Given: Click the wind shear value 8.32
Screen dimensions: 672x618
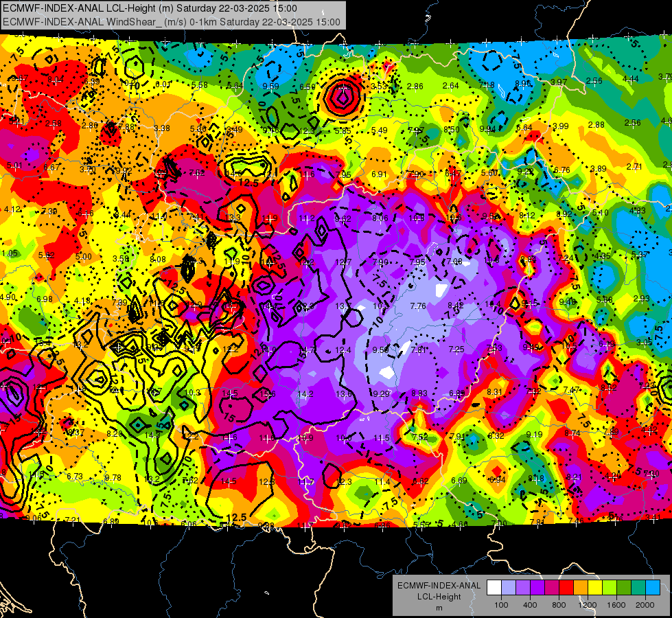Looking at the screenshot, I should tap(496, 435).
